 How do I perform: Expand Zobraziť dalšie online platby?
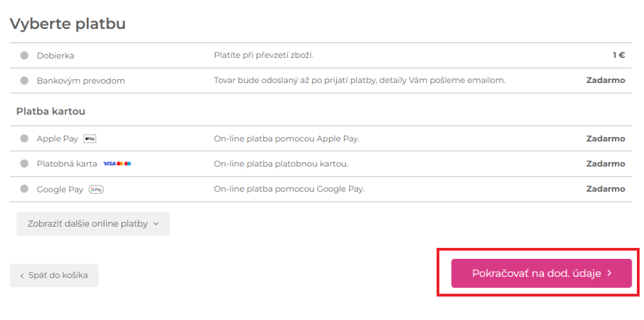click(x=93, y=224)
